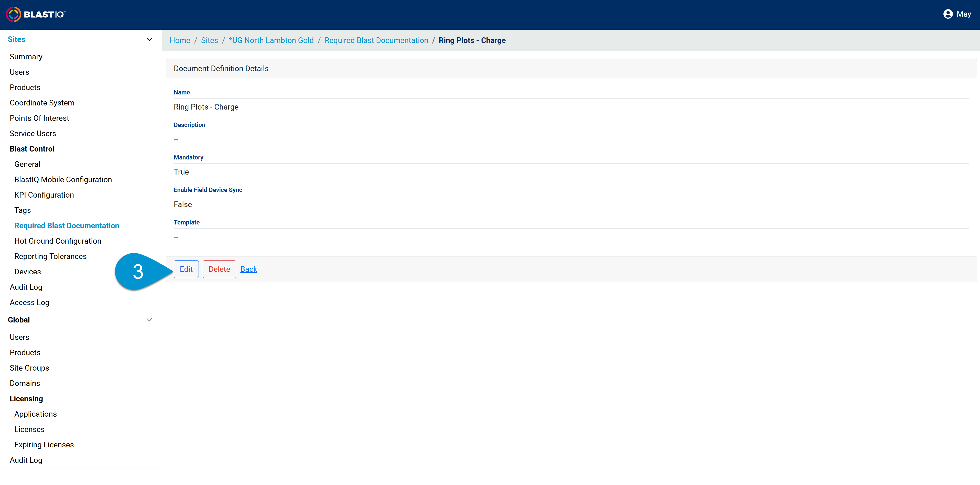Open Site Groups page
Image resolution: width=980 pixels, height=485 pixels.
click(x=29, y=368)
